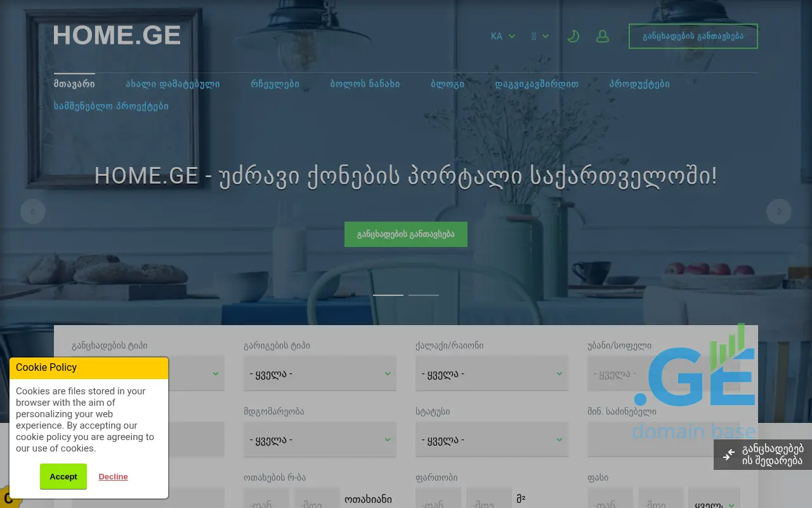Expand the სტატუსი dropdown

click(492, 439)
